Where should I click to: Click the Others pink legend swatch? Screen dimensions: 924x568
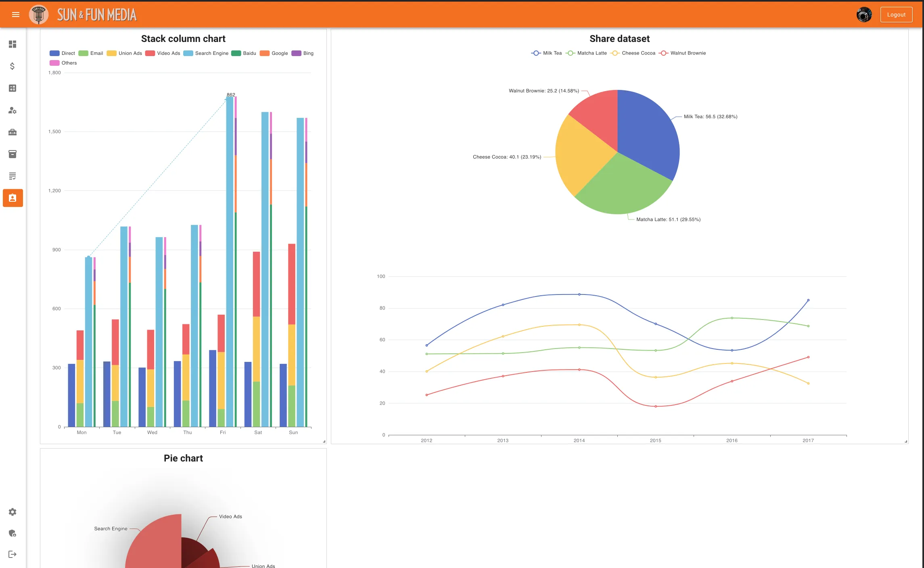[x=54, y=63]
